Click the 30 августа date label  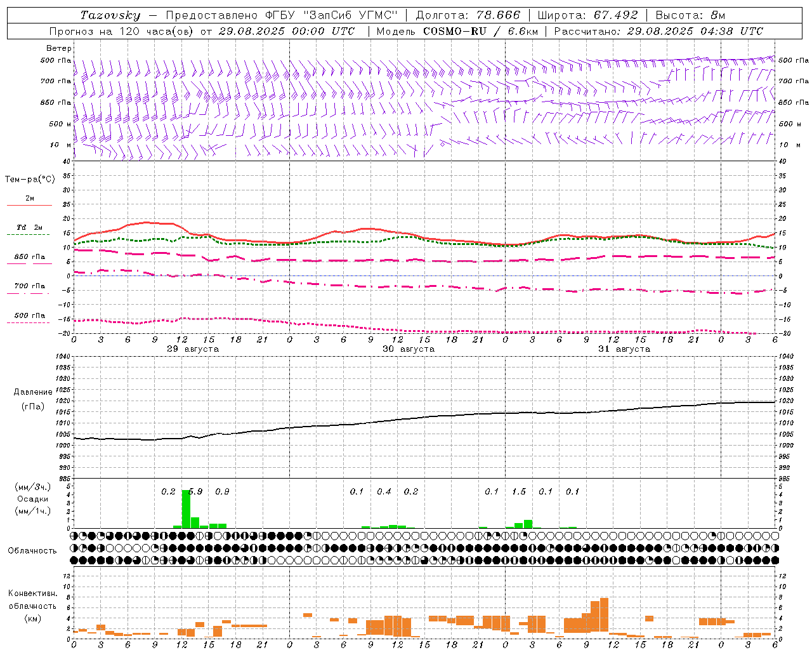coord(409,349)
